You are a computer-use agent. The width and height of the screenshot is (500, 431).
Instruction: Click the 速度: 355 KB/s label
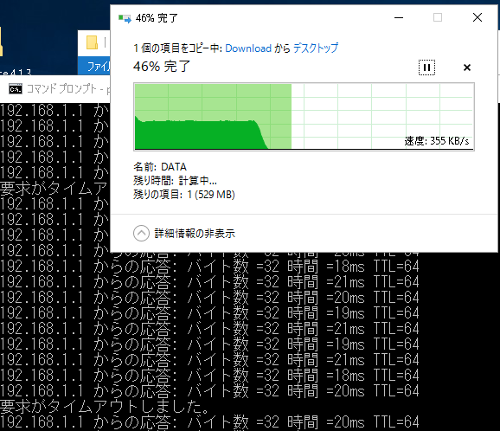pos(437,141)
